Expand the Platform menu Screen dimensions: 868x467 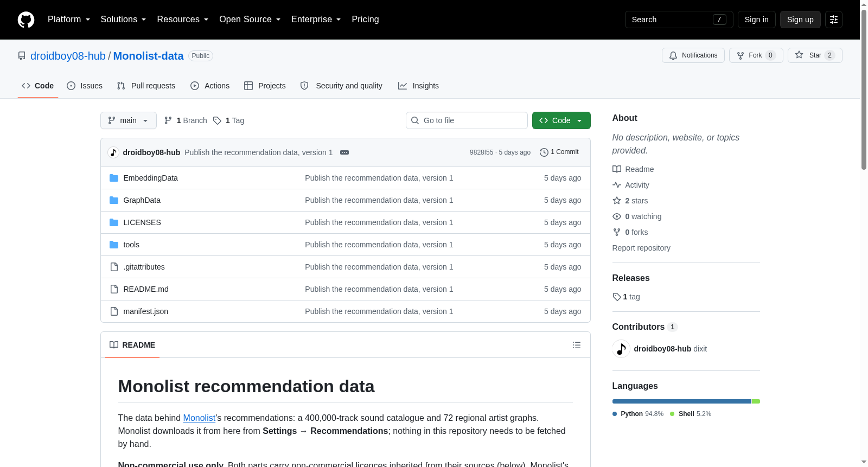click(x=69, y=20)
